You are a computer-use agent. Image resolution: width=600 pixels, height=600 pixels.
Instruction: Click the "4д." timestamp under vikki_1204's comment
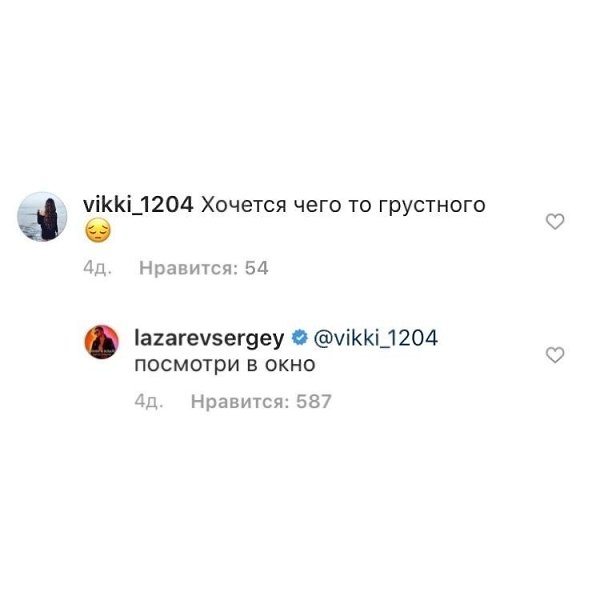click(97, 268)
